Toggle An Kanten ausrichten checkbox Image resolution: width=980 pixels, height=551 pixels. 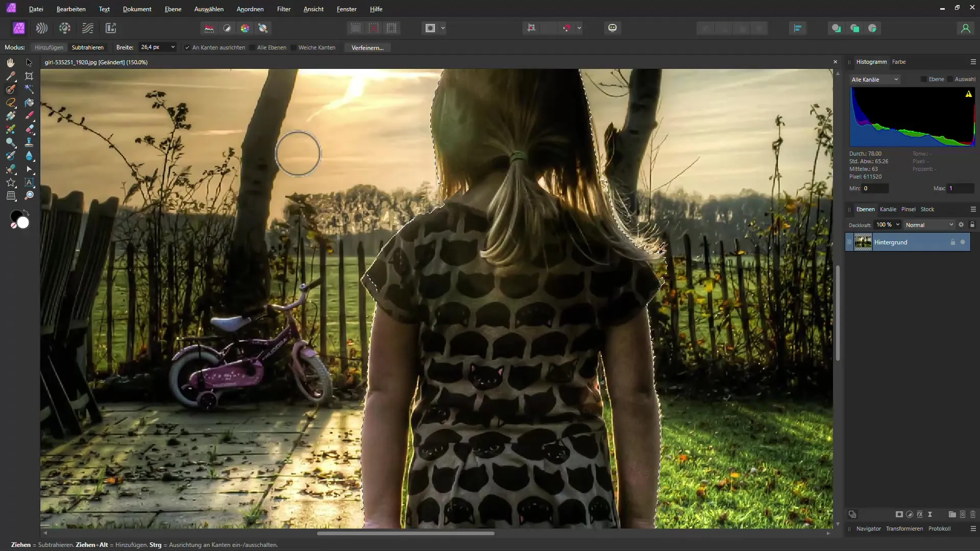[187, 47]
